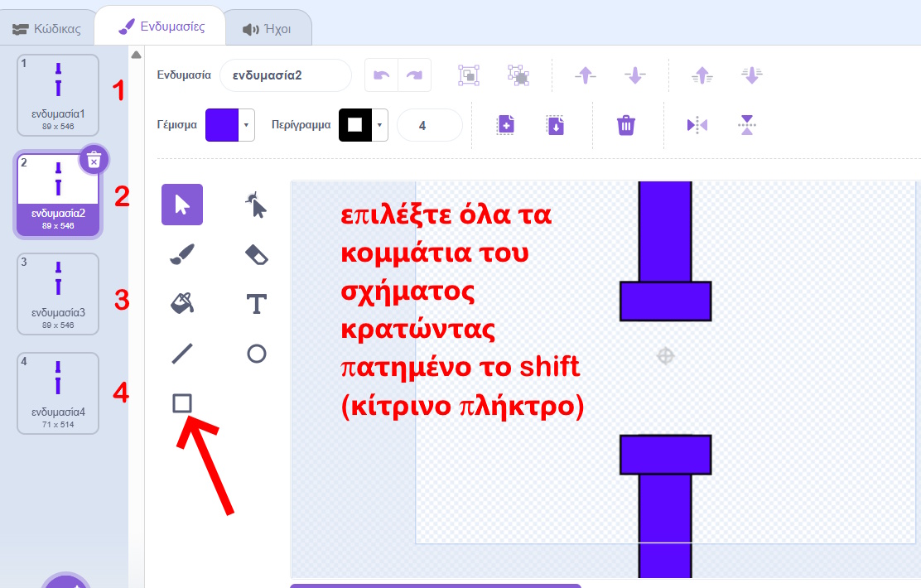Select the Brush tool
The width and height of the screenshot is (921, 588).
pyautogui.click(x=182, y=254)
